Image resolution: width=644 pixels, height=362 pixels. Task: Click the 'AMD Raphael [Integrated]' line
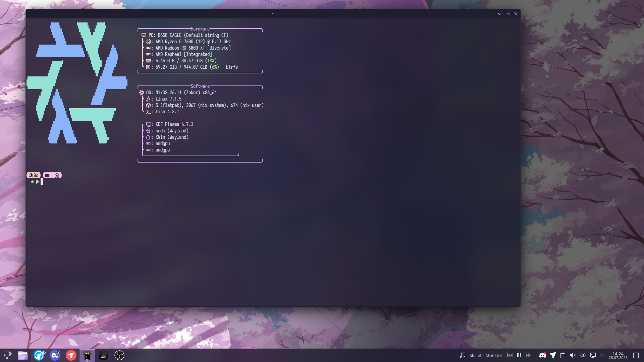pos(179,54)
